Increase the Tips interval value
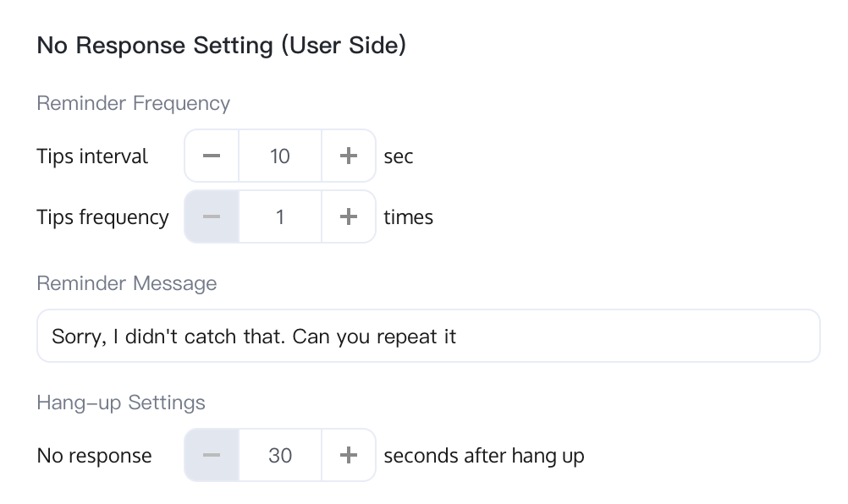Viewport: 848px width, 504px height. click(x=348, y=156)
